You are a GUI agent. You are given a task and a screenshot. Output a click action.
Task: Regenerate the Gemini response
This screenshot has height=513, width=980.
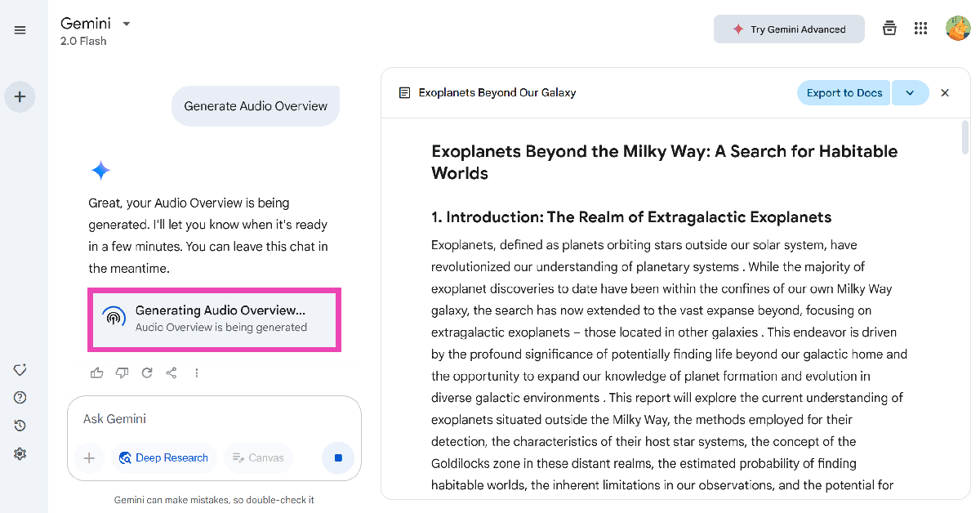pyautogui.click(x=147, y=372)
